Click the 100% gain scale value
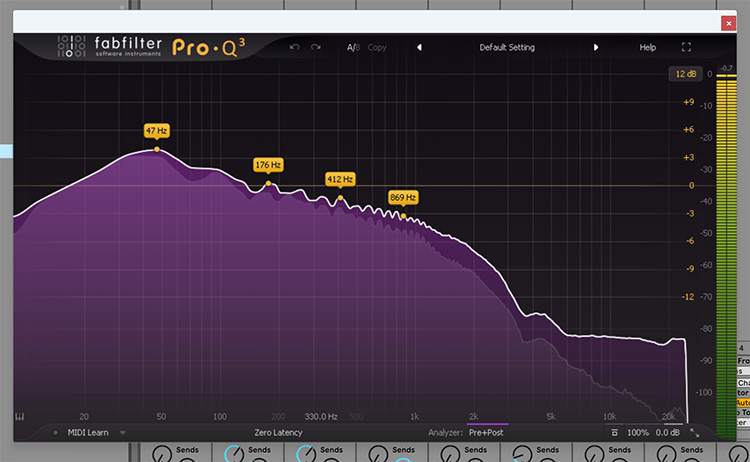The image size is (750, 462). point(638,432)
